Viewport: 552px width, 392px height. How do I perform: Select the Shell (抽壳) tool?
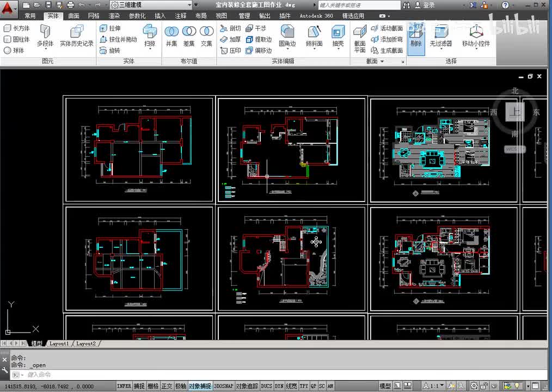tap(338, 36)
